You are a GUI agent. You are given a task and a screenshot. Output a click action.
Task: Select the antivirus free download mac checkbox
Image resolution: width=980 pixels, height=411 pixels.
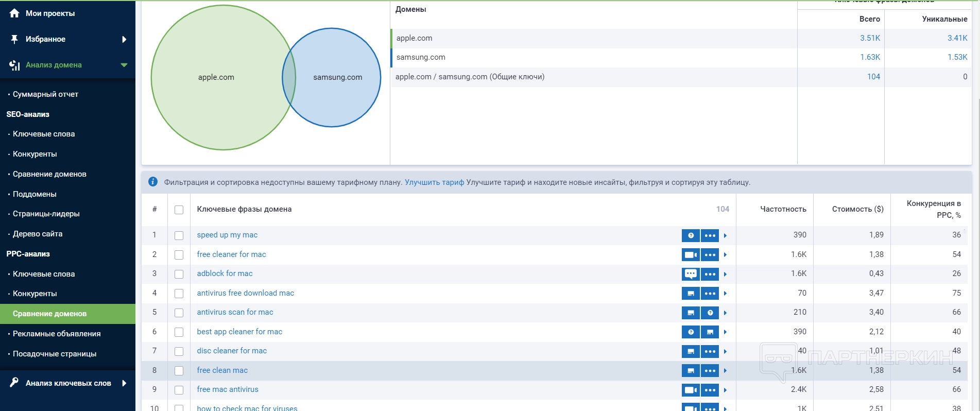tap(179, 294)
